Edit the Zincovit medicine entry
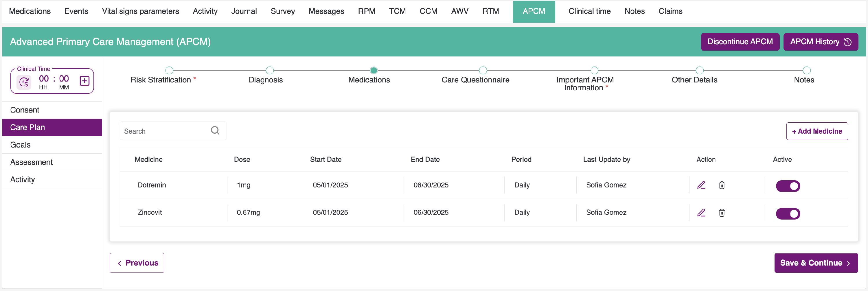This screenshot has width=868, height=291. (701, 213)
